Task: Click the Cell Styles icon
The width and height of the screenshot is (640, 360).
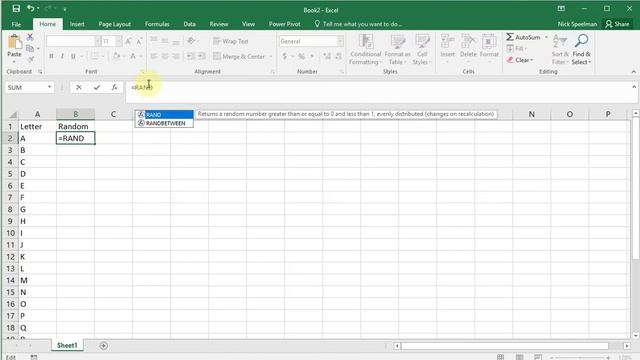Action: pos(422,42)
